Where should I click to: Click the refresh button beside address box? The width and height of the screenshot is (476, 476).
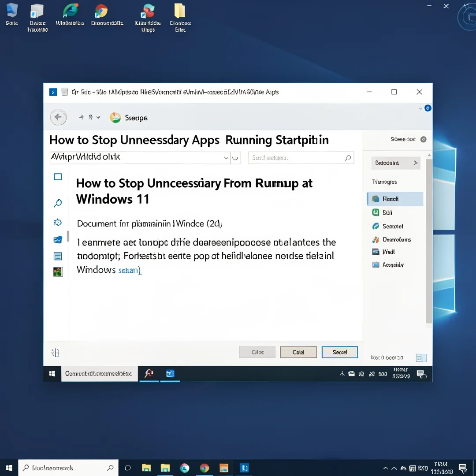pyautogui.click(x=235, y=158)
